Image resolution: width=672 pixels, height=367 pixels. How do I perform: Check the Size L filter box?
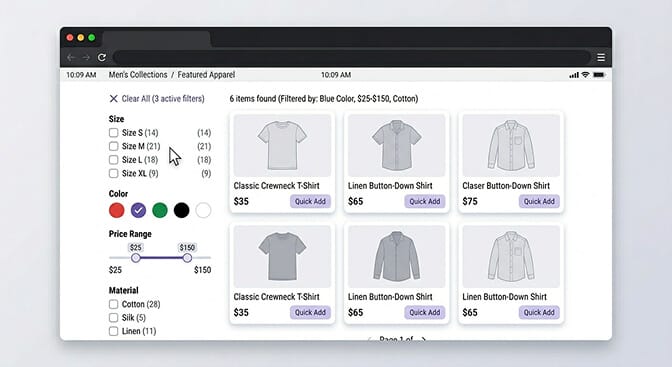pos(114,160)
